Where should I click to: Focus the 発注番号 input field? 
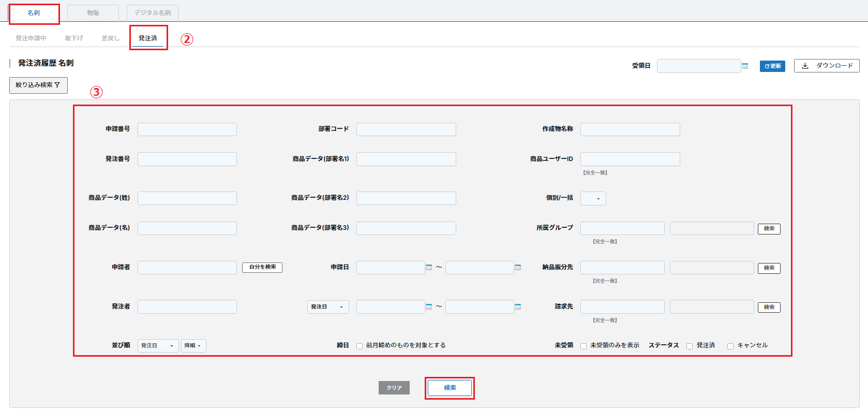187,159
